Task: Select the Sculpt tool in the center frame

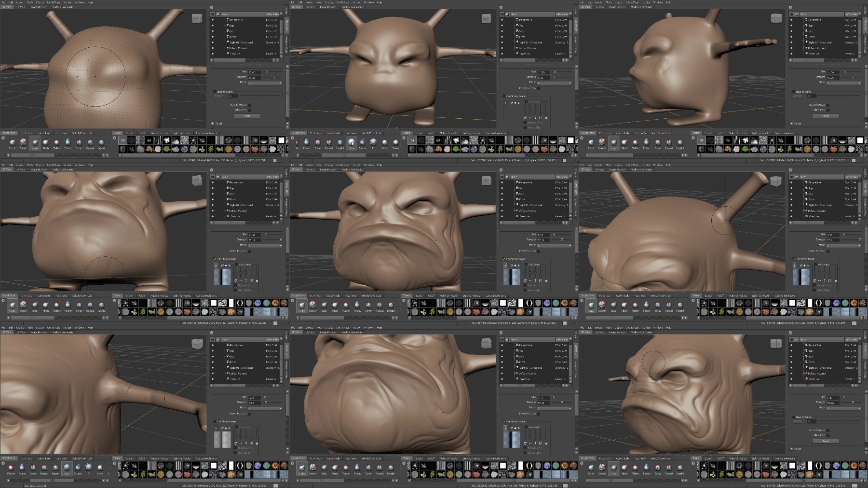Action: pos(301,306)
